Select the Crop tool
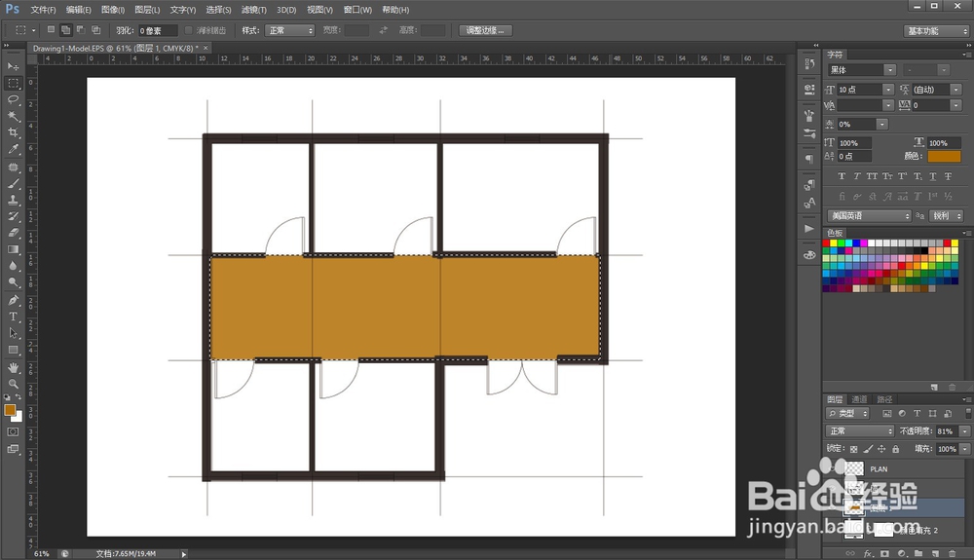 click(13, 132)
